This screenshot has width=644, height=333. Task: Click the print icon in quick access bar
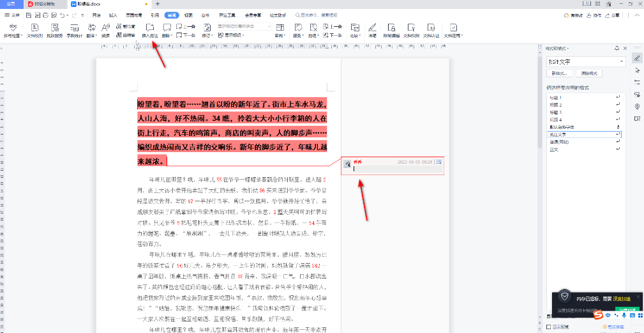click(x=45, y=15)
